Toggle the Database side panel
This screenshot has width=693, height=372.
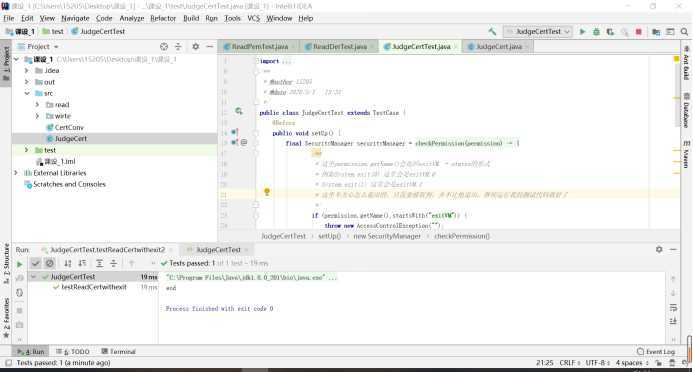pos(686,111)
